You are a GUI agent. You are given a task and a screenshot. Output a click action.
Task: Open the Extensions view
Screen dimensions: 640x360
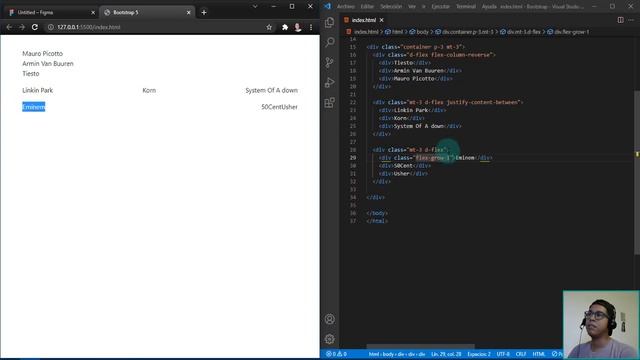330,102
